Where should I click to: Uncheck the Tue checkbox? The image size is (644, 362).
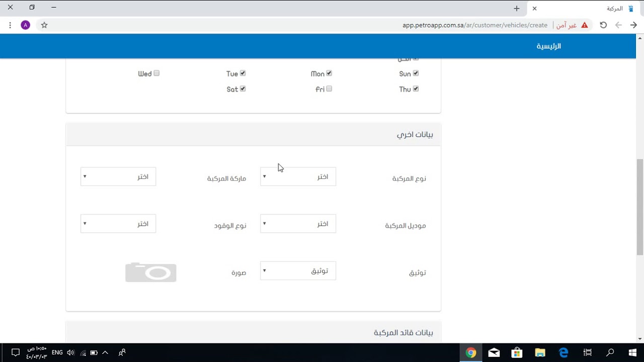(243, 73)
